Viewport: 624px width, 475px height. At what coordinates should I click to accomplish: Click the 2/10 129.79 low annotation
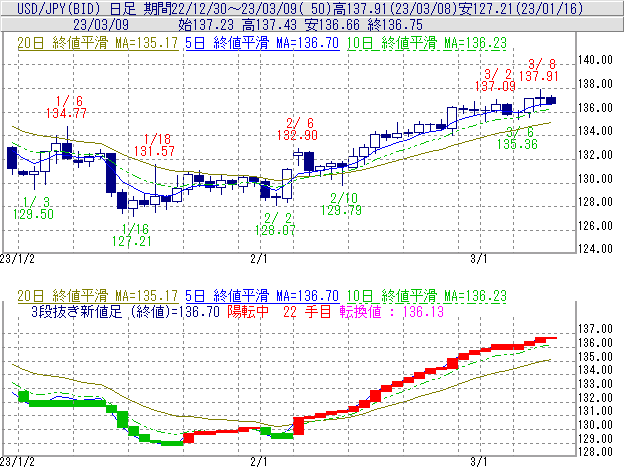coord(342,204)
